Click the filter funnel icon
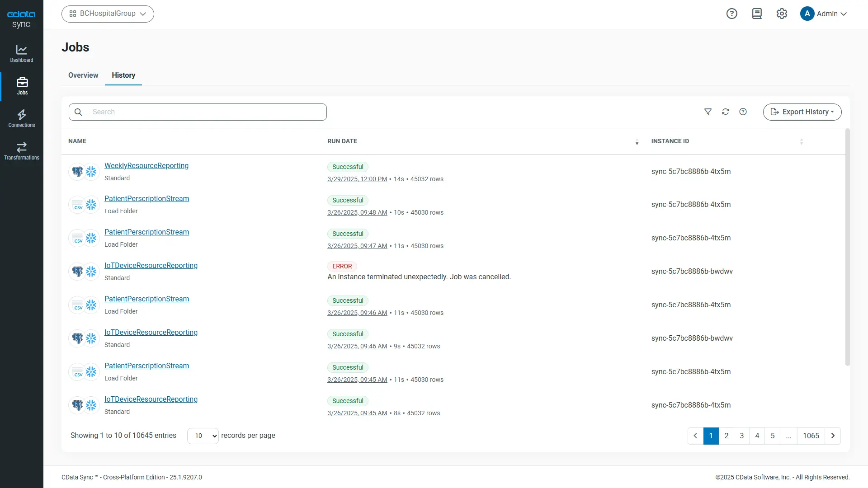This screenshot has width=868, height=488. point(708,112)
